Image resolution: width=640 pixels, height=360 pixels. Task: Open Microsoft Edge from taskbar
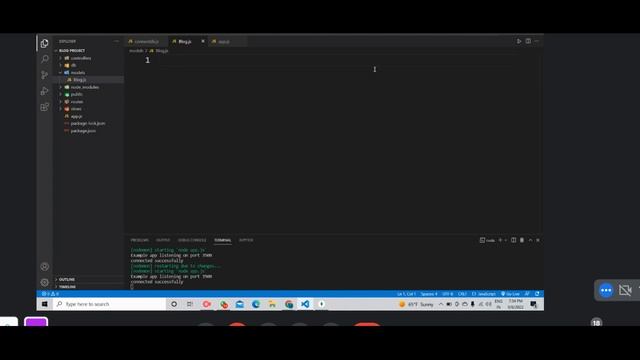256,304
